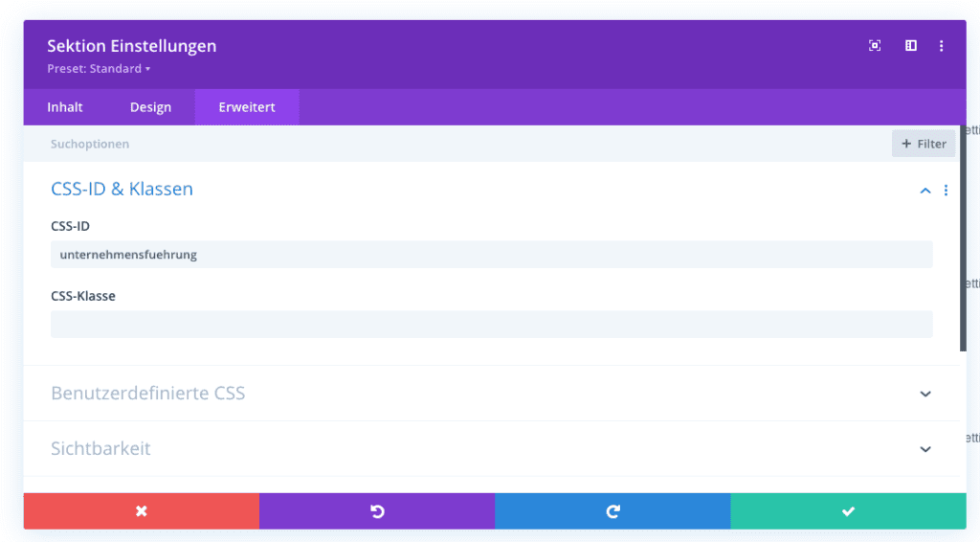Expand the Sichtbarkeit section

(x=924, y=449)
